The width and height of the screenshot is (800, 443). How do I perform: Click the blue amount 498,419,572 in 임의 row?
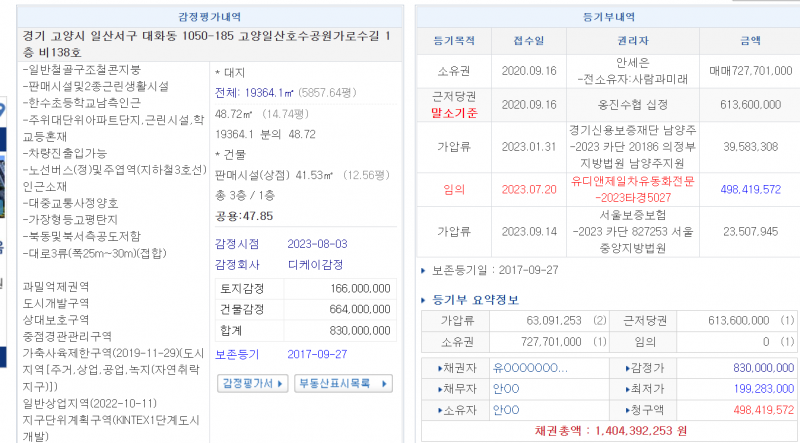[751, 190]
